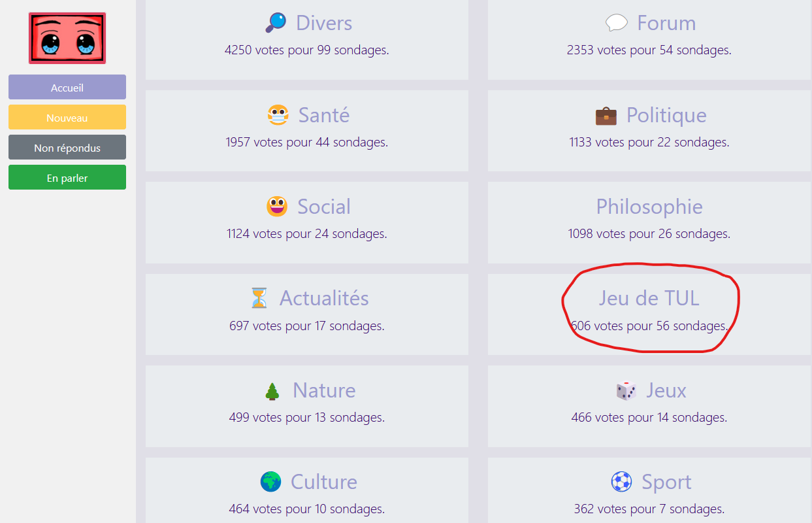The image size is (812, 523).
Task: Click the briefcase icon beside Politique
Action: [x=606, y=116]
